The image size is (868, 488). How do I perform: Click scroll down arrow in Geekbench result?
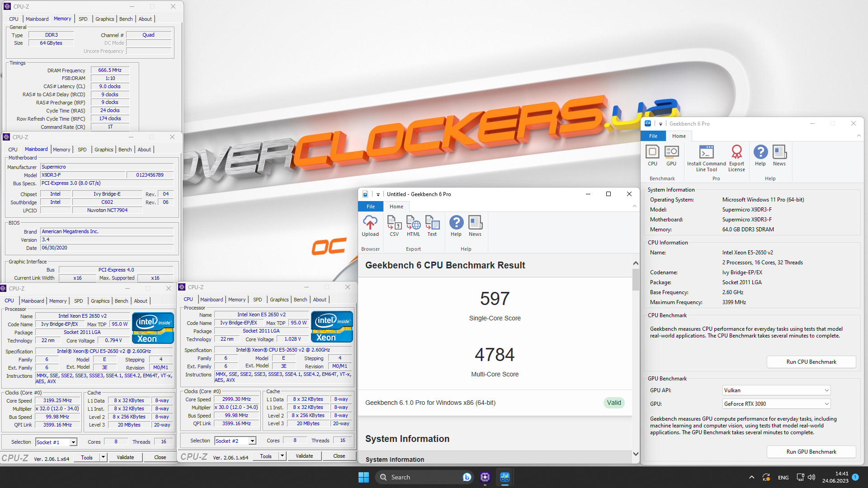[x=636, y=454]
